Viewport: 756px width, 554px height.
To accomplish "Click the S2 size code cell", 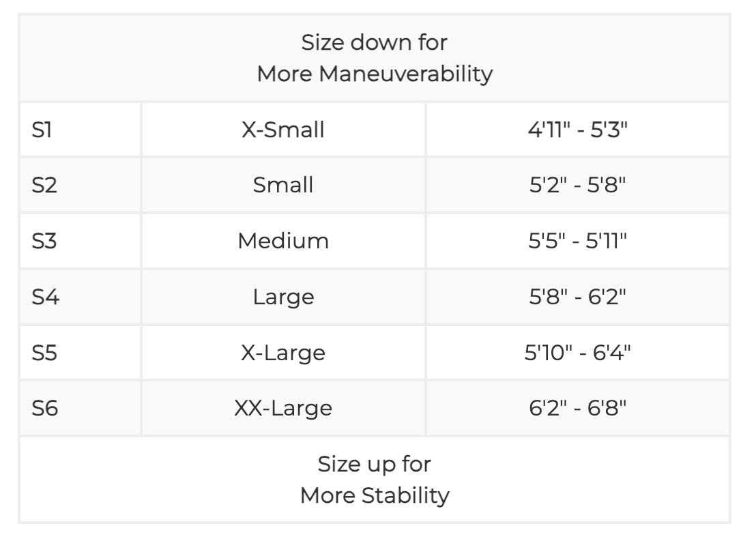I will coord(44,185).
